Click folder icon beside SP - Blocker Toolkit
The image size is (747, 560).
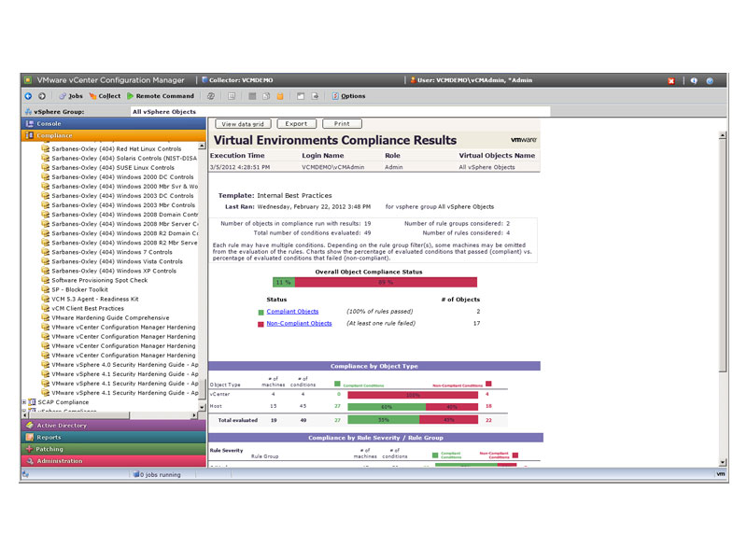45,290
